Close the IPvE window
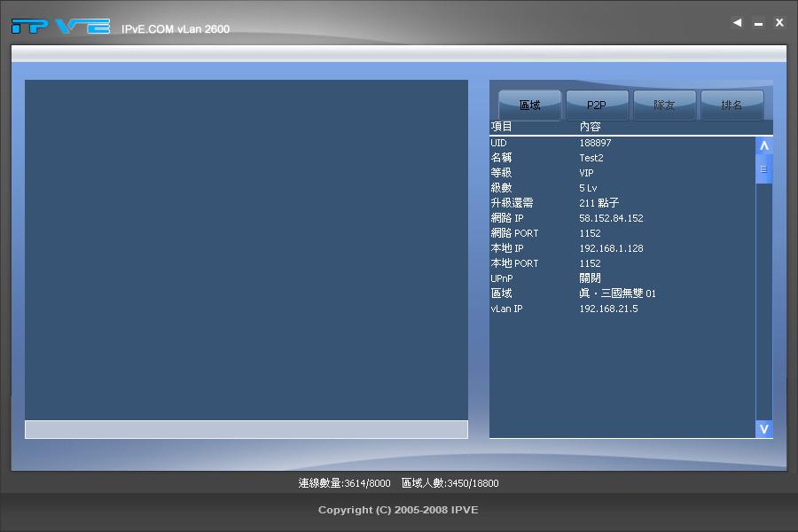Screen dimensions: 798x532 click(779, 22)
